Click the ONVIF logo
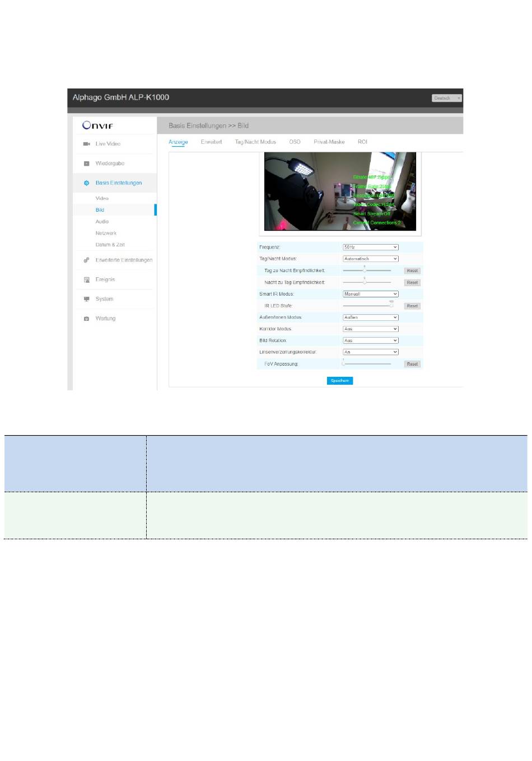The height and width of the screenshot is (761, 532). [x=97, y=125]
